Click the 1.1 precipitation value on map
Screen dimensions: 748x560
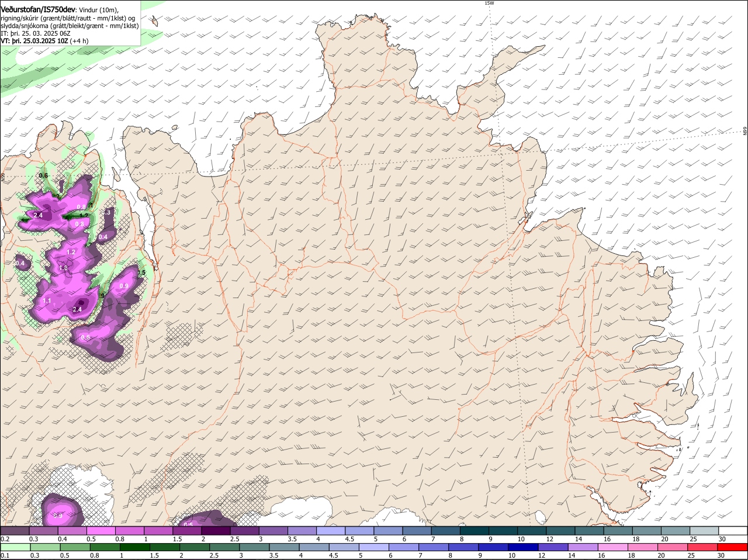coord(47,300)
